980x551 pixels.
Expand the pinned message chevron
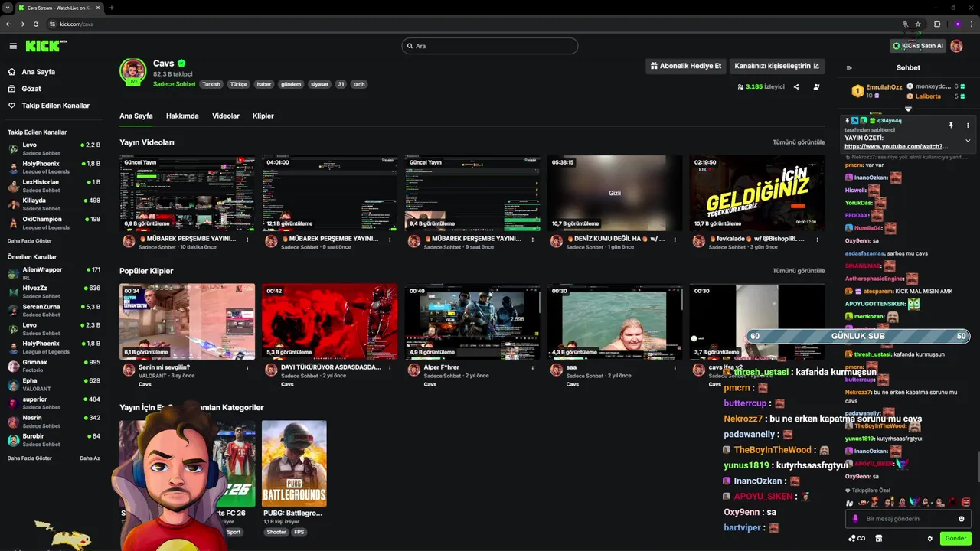(968, 141)
